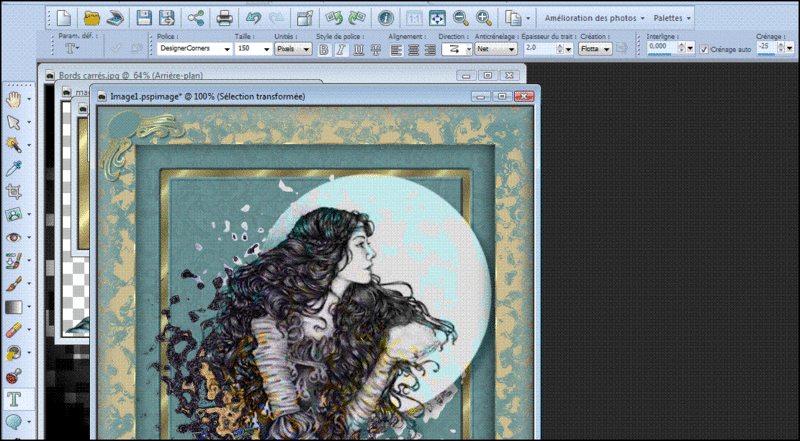Expand the Pan tool flyout arrow
Image resolution: width=800 pixels, height=441 pixels.
(29, 99)
